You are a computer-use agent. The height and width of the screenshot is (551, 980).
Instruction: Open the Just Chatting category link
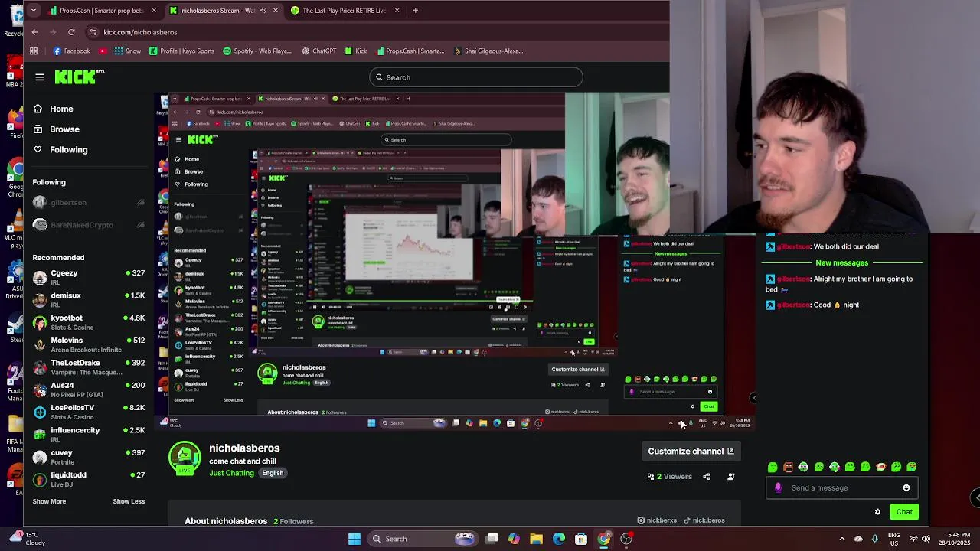(231, 473)
